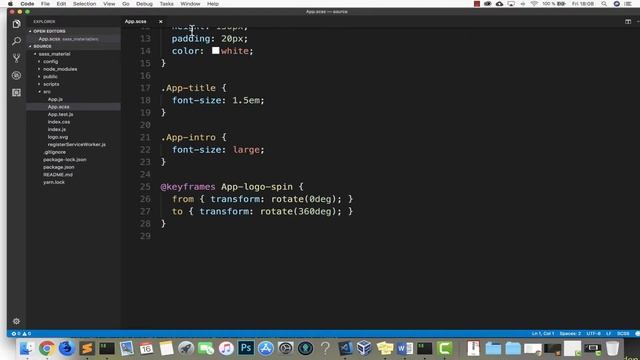Open registerServiceWorker.js in the file tree
The image size is (640, 360).
coord(77,144)
